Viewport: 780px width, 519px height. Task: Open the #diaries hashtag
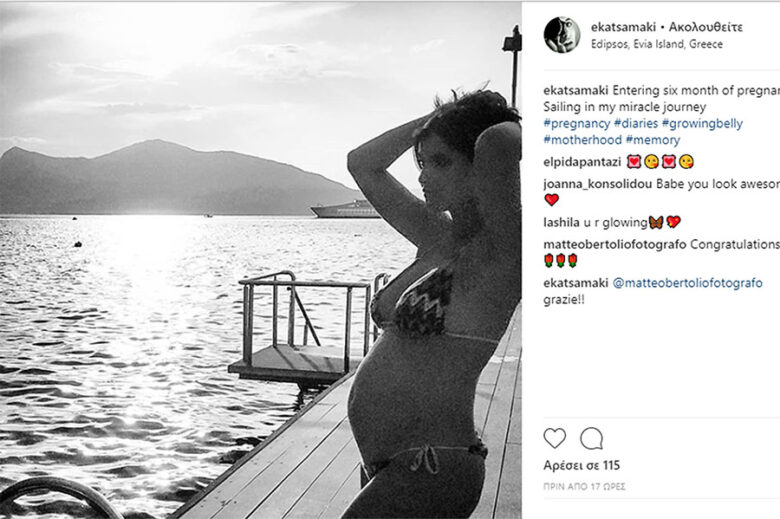(x=636, y=123)
